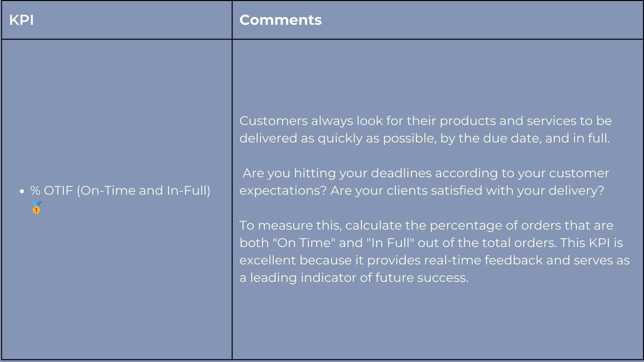
Task: Click the word "Customers" starting the first paragraph
Action: pos(273,121)
